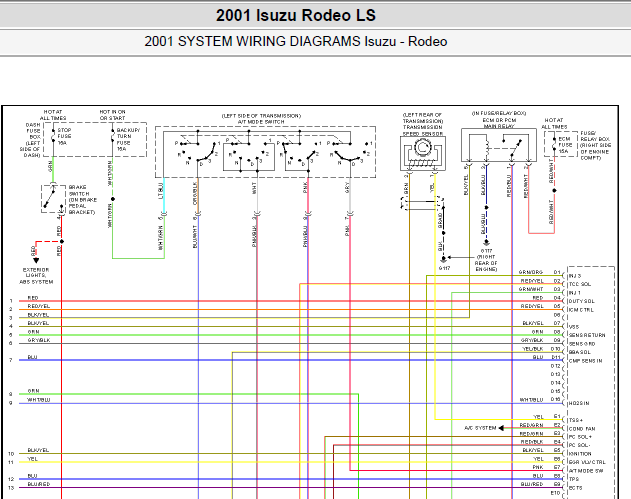Click left-edge wire number 1

[11, 301]
